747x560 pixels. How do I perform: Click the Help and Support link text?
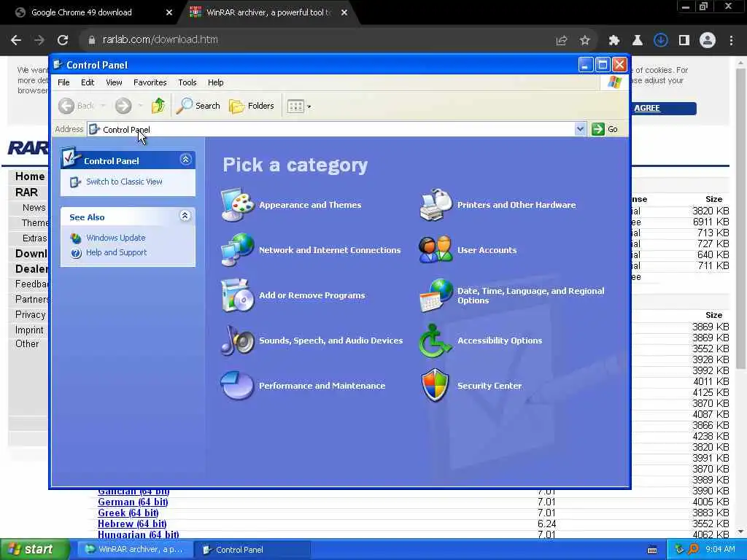tap(116, 252)
